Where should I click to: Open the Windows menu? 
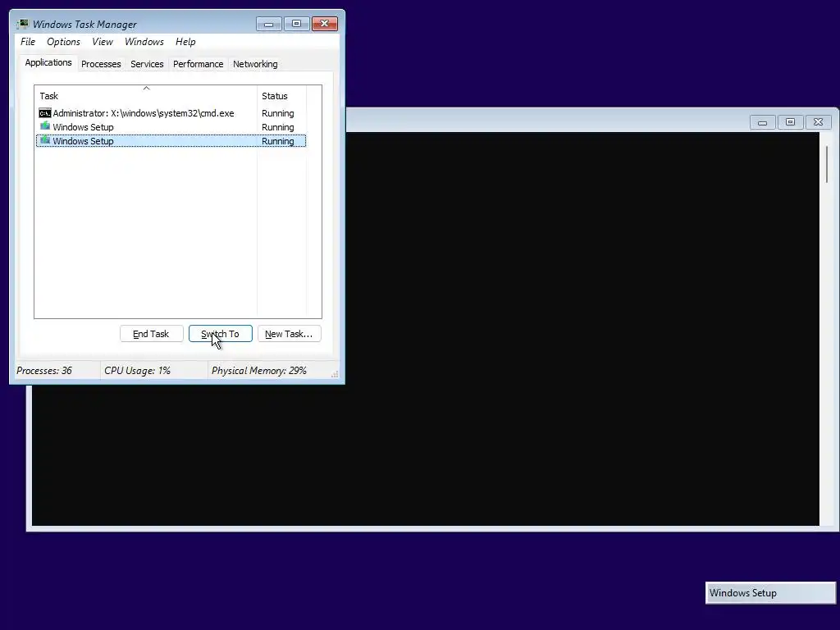[x=144, y=42]
